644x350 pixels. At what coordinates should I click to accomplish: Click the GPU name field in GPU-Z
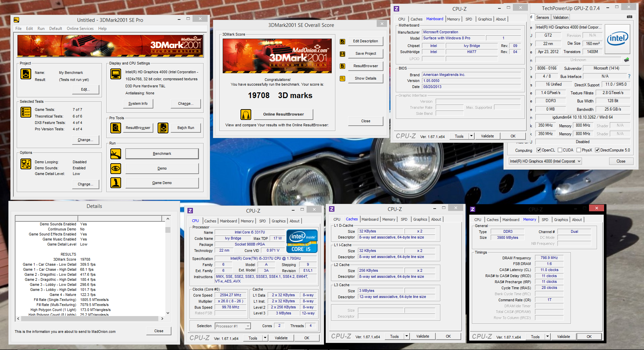[x=569, y=27]
